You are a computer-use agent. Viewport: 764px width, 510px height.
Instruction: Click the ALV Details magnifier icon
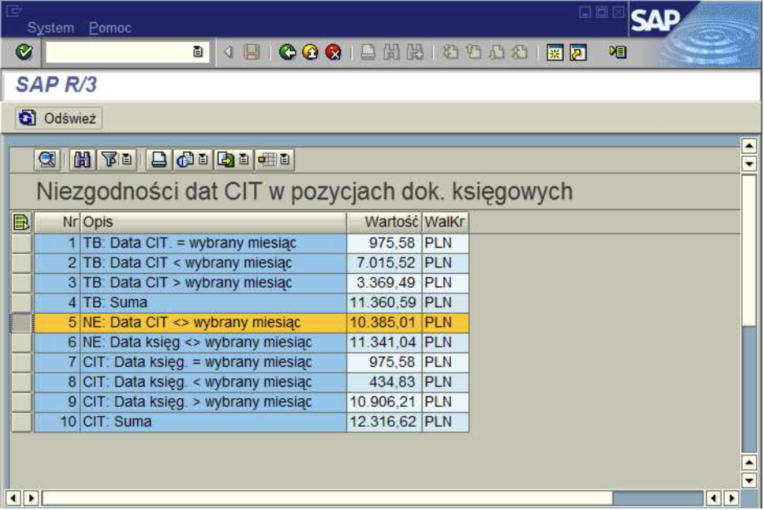47,160
